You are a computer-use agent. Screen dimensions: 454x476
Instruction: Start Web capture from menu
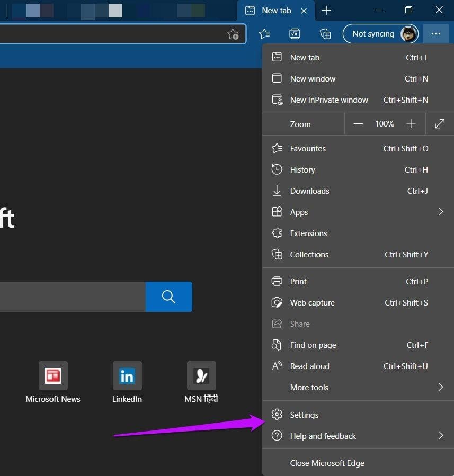coord(358,303)
